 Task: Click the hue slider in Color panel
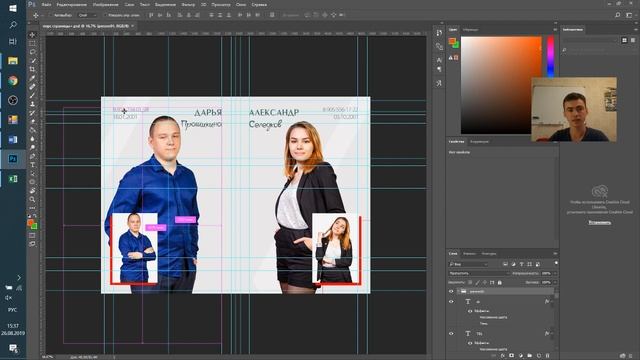click(x=551, y=56)
